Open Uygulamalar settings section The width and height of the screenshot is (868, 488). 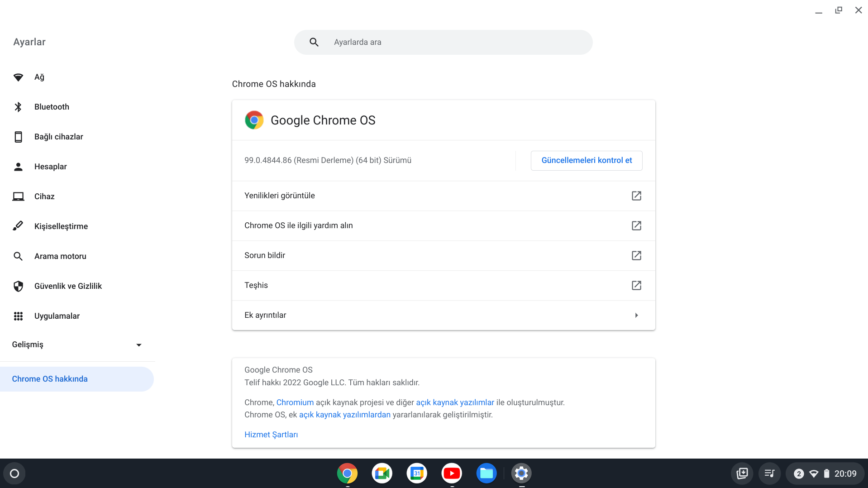point(77,316)
